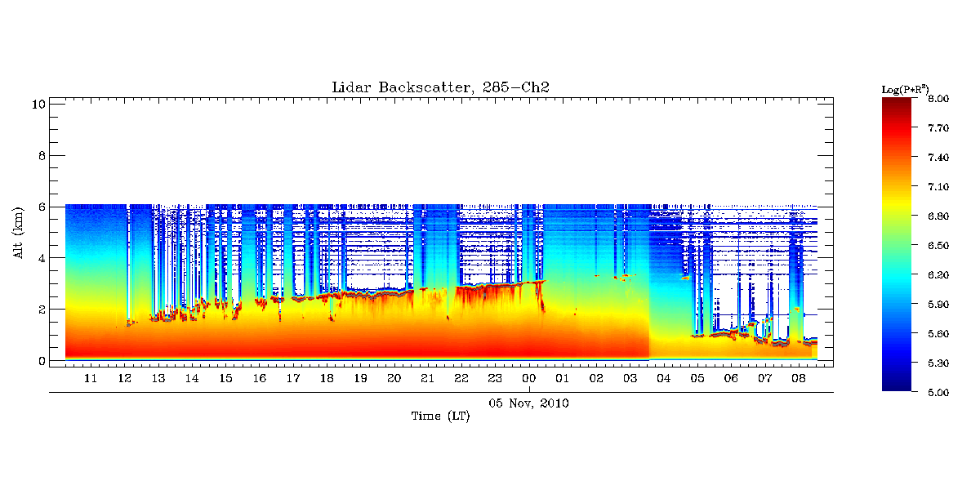Screen dimensions: 980x490
Task: Click the colorbar value '7.10'
Action: tap(938, 187)
